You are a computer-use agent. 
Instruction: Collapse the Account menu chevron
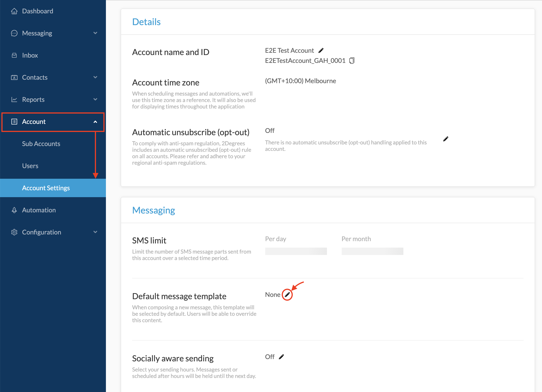[95, 122]
